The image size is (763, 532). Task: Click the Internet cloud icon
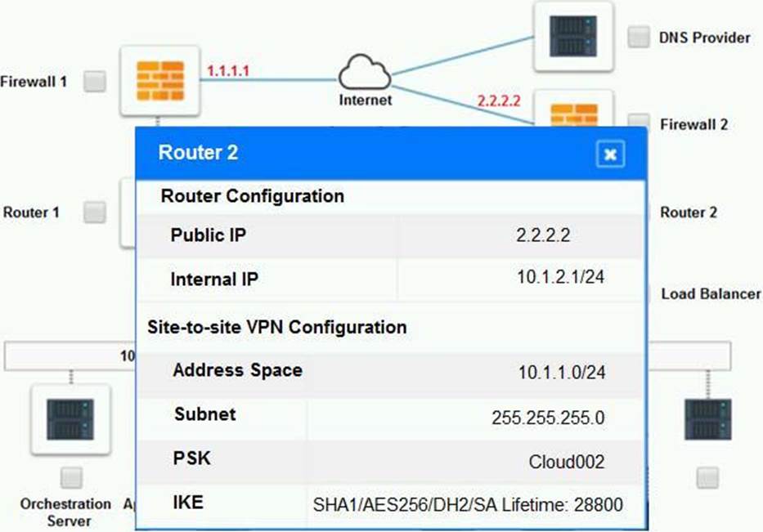click(365, 72)
